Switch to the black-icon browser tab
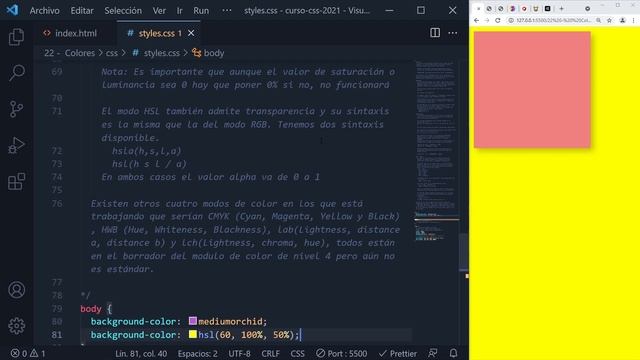The width and height of the screenshot is (640, 360). pyautogui.click(x=547, y=9)
